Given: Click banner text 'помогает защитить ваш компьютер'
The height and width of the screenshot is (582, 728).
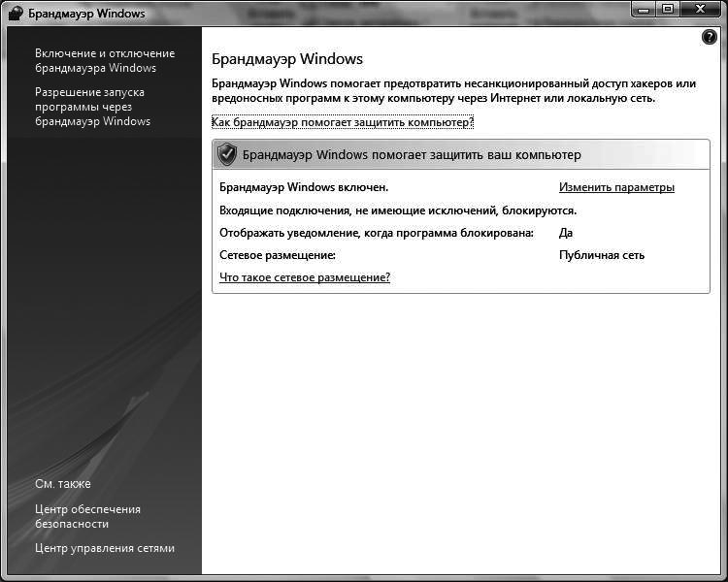Looking at the screenshot, I should 476,154.
